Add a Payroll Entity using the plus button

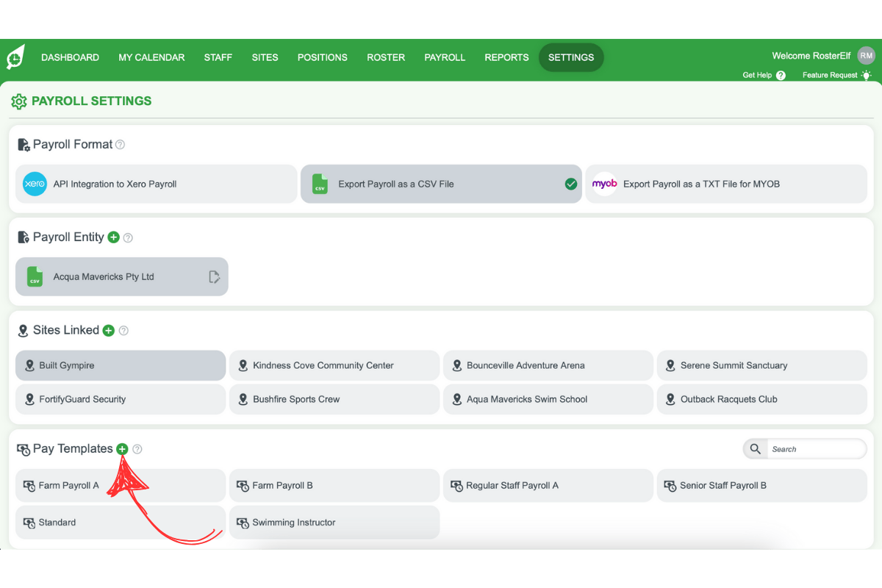114,237
